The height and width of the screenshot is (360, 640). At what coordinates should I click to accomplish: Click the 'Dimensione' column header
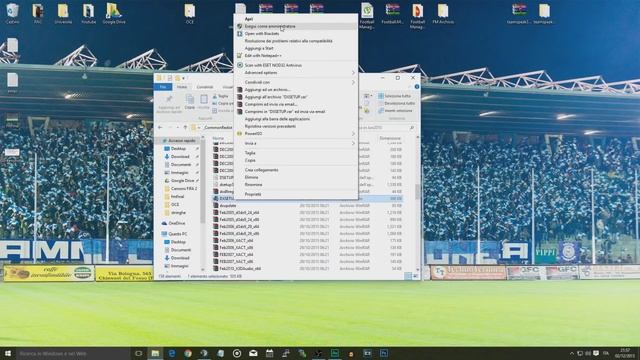[390, 138]
